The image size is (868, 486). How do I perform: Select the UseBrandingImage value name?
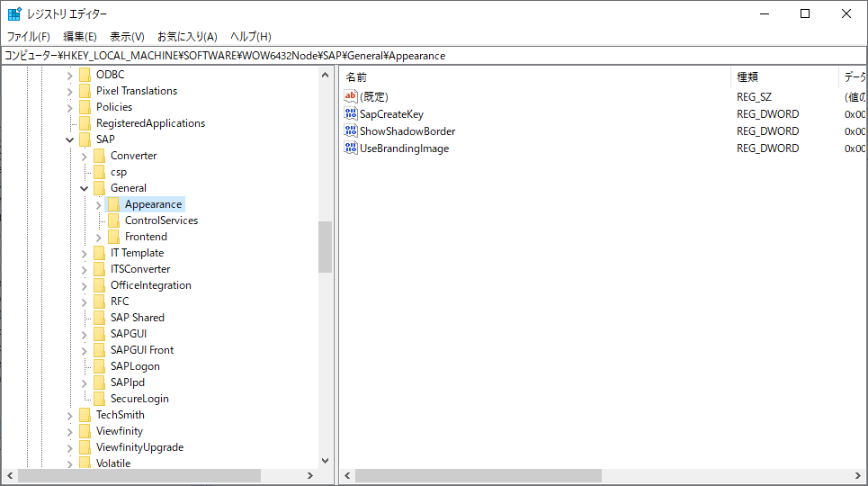click(x=404, y=148)
